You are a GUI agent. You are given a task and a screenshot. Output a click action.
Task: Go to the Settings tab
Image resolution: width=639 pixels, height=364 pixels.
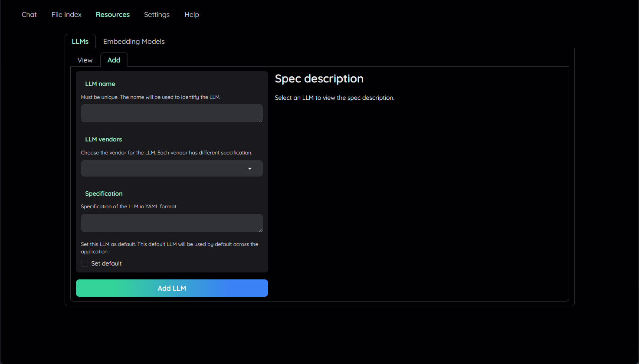coord(157,15)
